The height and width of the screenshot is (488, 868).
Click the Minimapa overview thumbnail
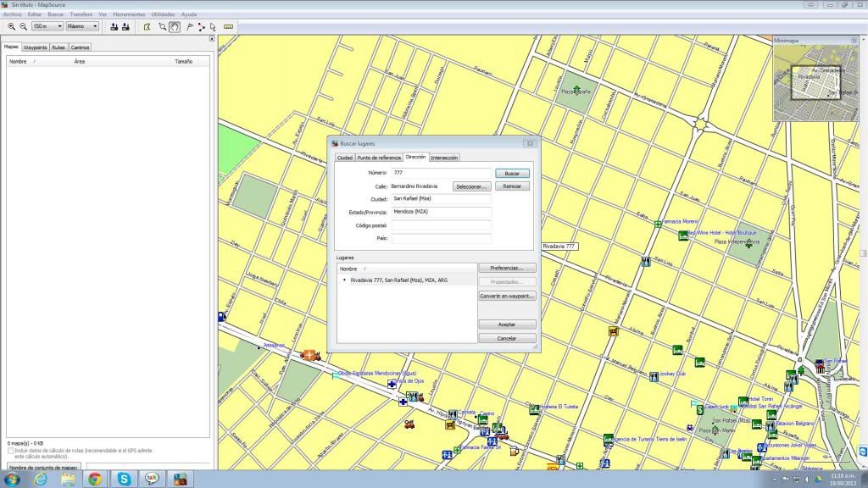click(x=816, y=83)
